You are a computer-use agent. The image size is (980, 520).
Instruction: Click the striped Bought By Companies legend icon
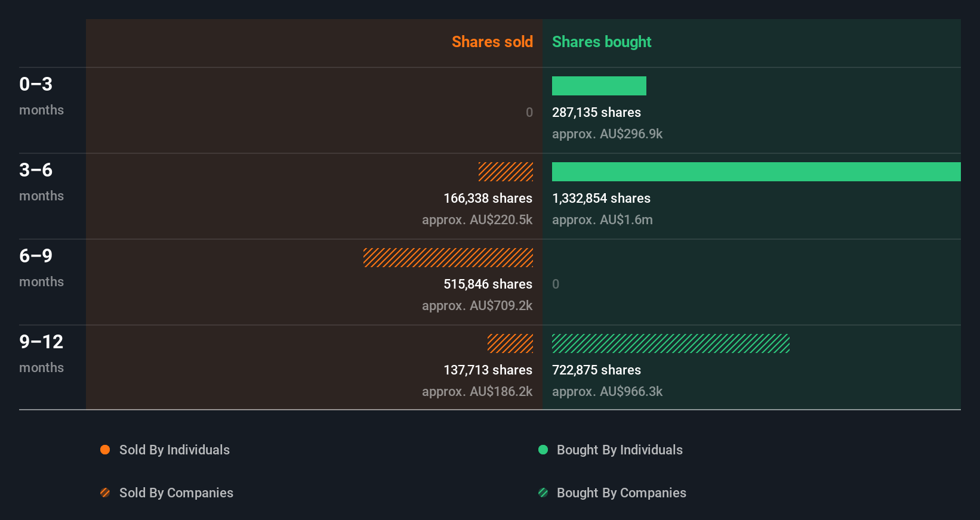(x=543, y=493)
